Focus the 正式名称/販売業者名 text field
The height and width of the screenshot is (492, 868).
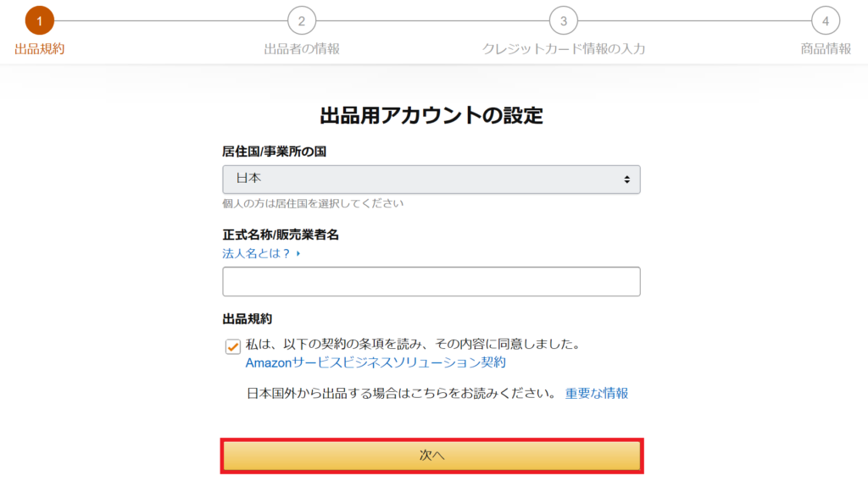(431, 281)
